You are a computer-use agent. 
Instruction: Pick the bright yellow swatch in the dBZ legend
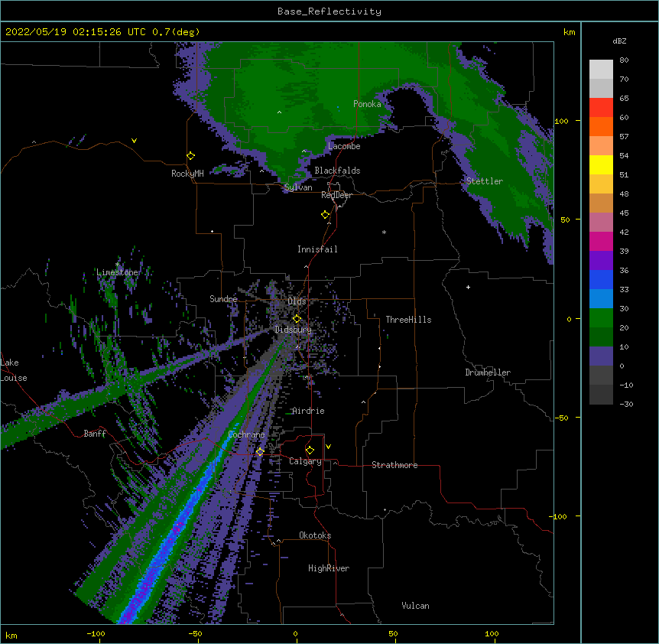[x=601, y=164]
